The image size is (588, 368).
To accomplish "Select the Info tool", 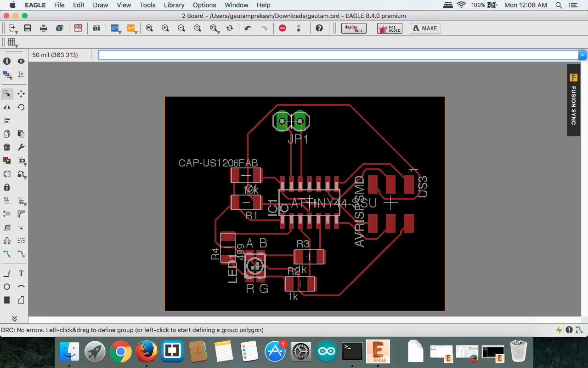I will click(x=7, y=61).
